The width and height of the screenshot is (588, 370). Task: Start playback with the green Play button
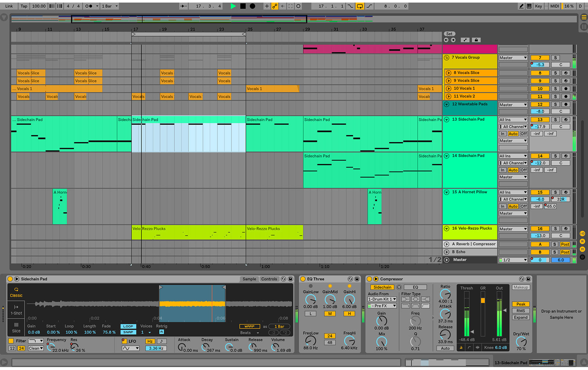tap(233, 6)
